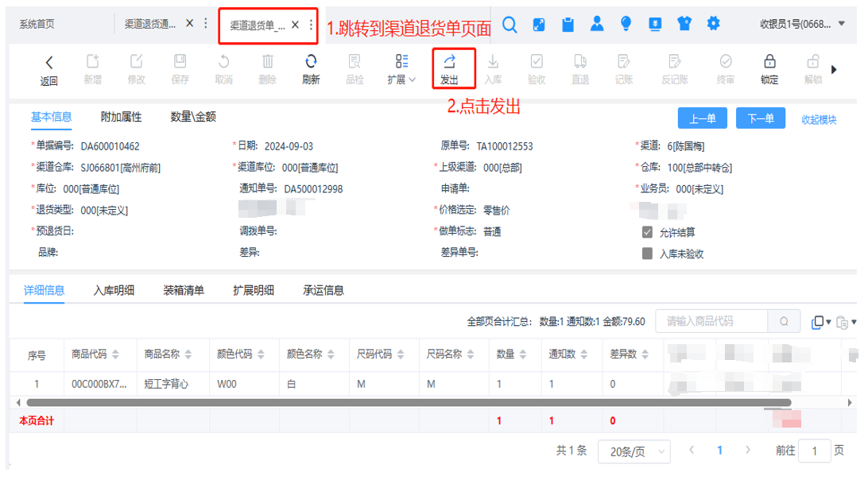
Task: Click the 请输入商品代码 search field
Action: (x=711, y=321)
